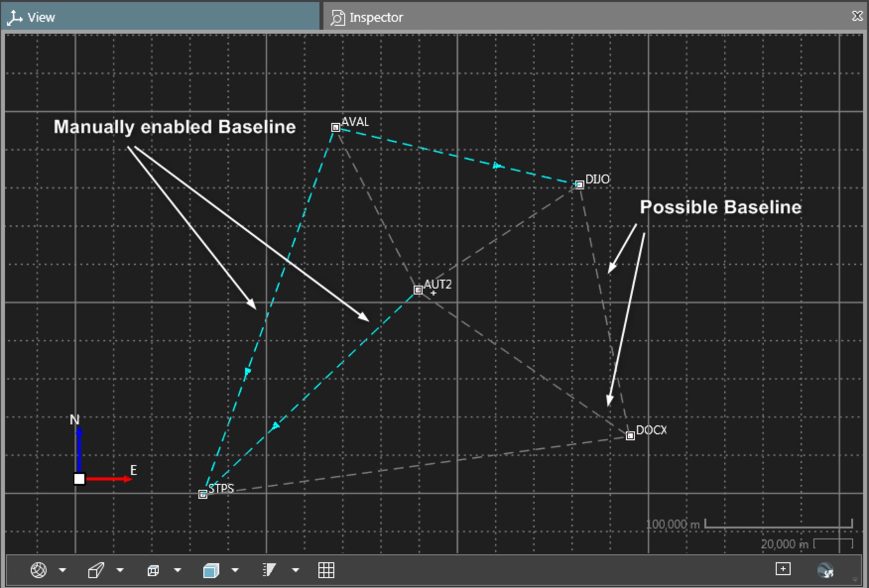Switch to the View tab
Screen dimensions: 869x588
[160, 17]
